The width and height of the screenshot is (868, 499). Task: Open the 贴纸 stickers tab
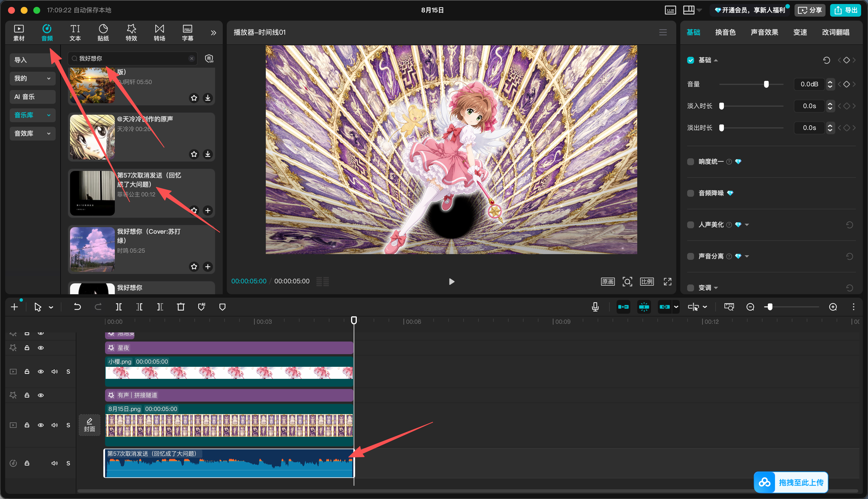coord(103,33)
